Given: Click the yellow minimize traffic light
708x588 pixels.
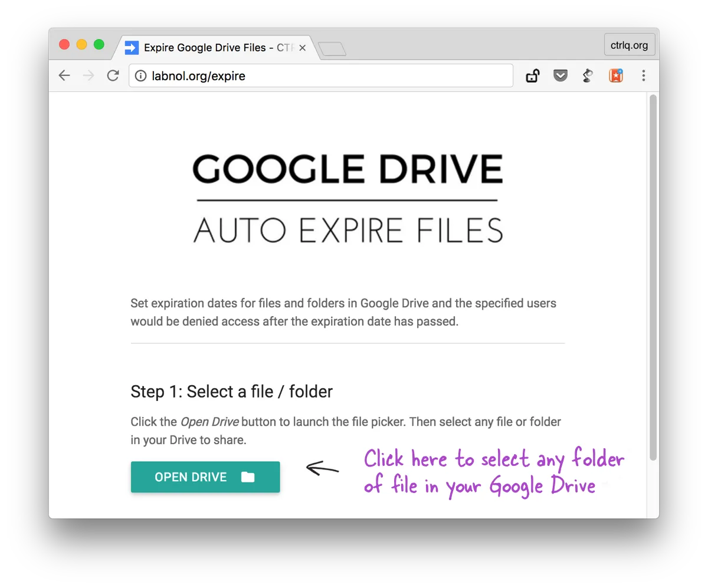Looking at the screenshot, I should [81, 44].
